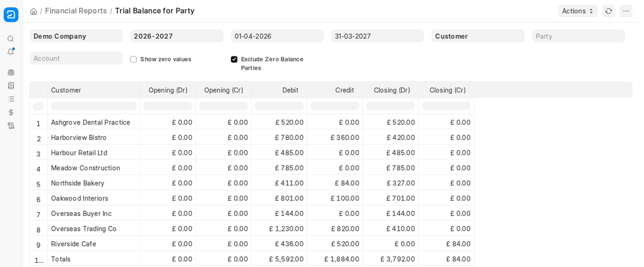Select Oakwood Interiors customer cell
This screenshot has height=267, width=644.
[x=94, y=199]
